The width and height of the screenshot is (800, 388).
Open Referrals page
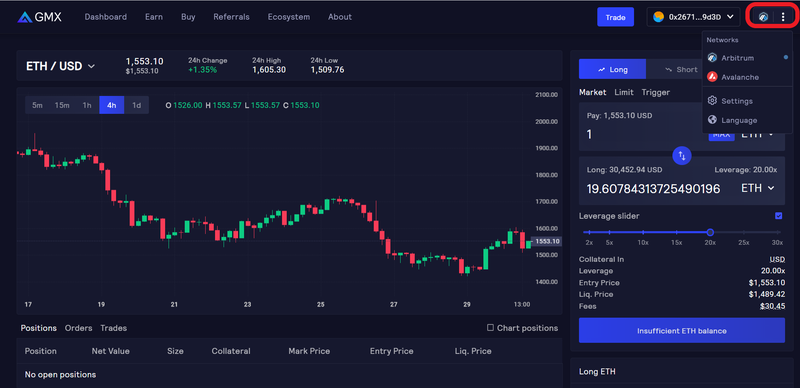pos(231,17)
